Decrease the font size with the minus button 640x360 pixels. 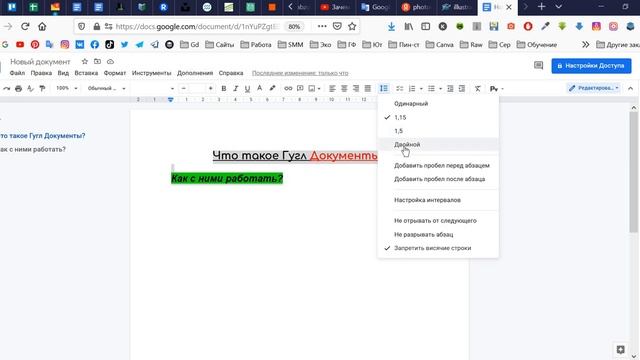(x=184, y=89)
